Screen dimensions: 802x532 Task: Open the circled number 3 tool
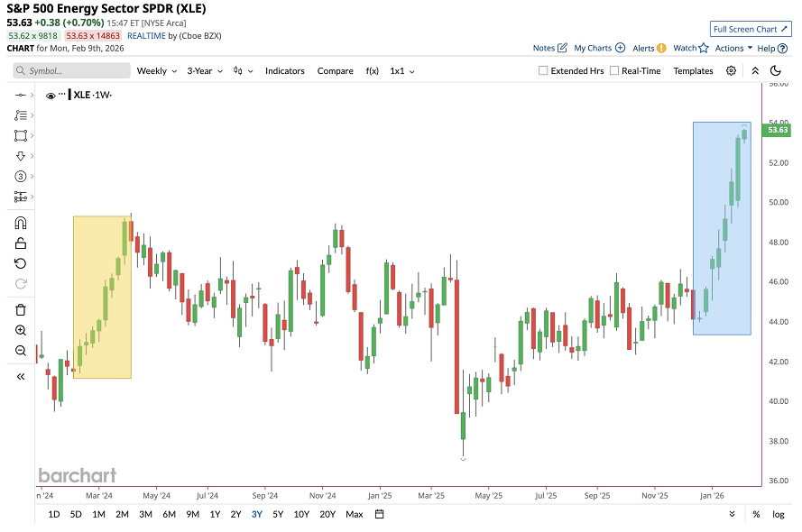pos(21,177)
